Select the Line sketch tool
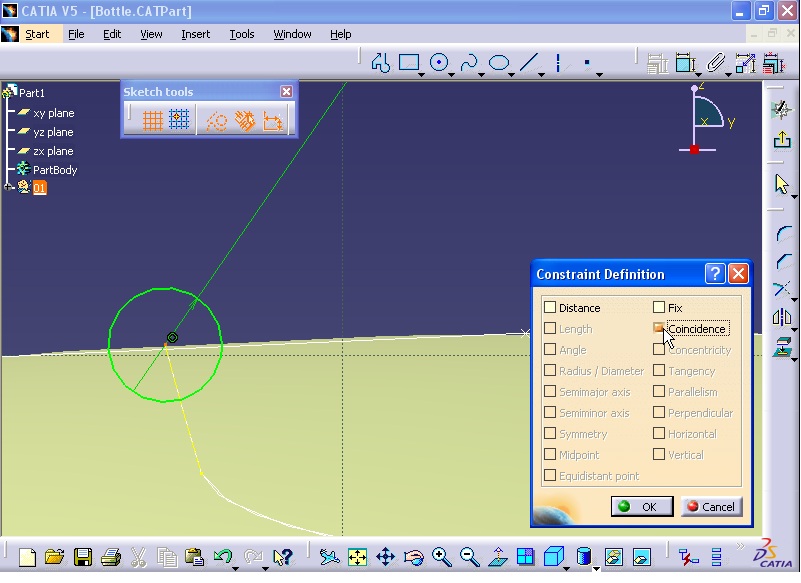 [x=529, y=62]
